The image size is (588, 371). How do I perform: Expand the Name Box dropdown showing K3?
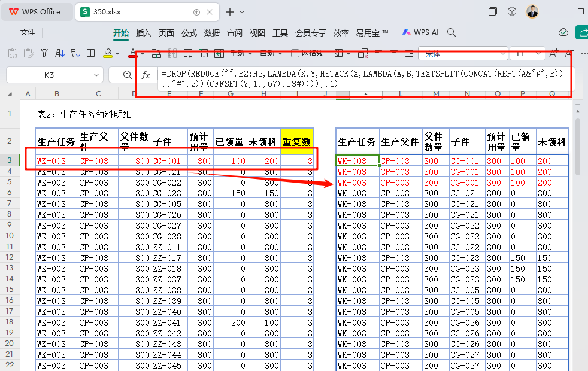click(96, 75)
